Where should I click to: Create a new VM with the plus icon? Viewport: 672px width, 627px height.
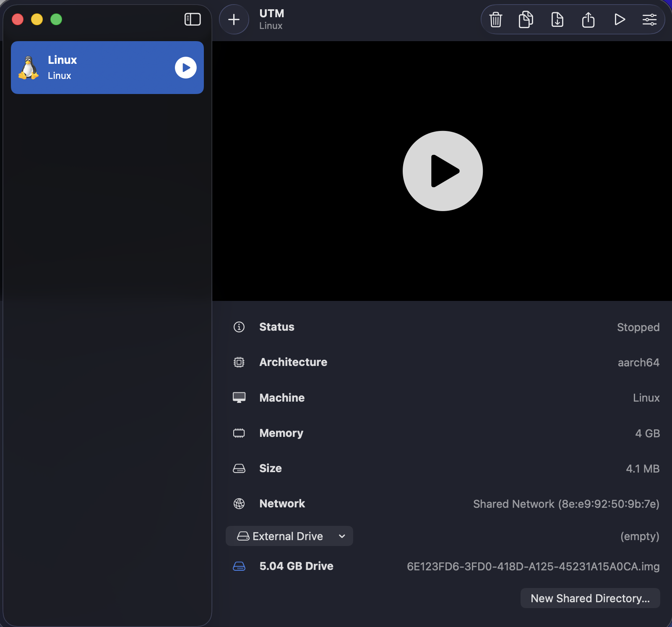pos(234,19)
